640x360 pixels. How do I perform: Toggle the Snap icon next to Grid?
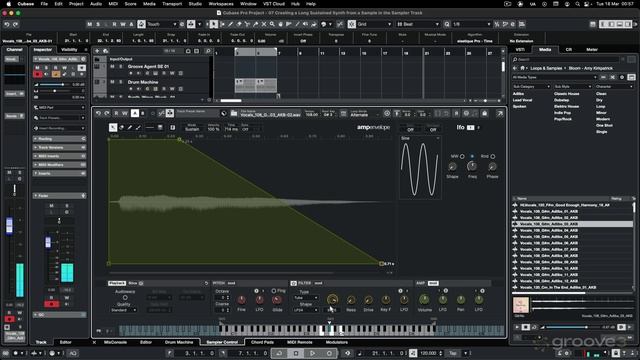click(x=351, y=24)
